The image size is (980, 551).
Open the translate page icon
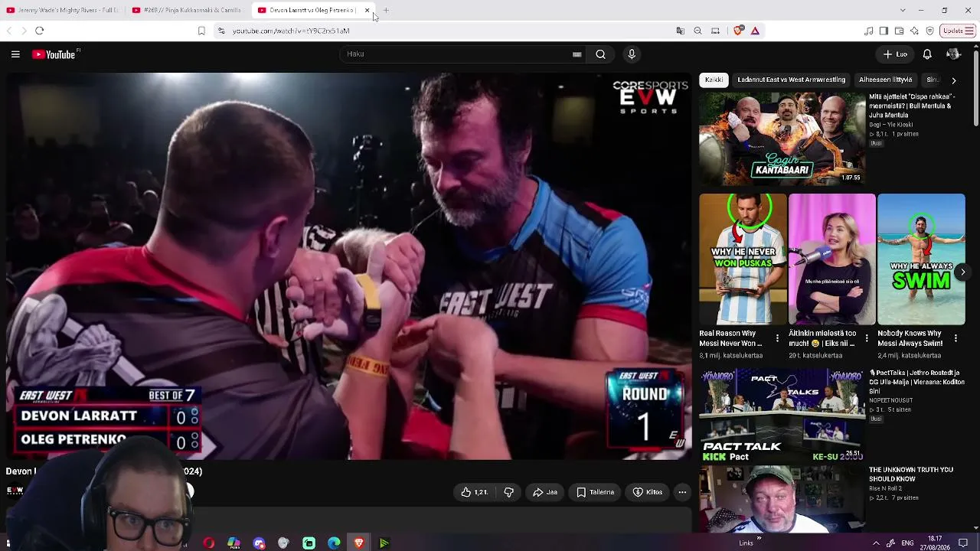point(680,31)
